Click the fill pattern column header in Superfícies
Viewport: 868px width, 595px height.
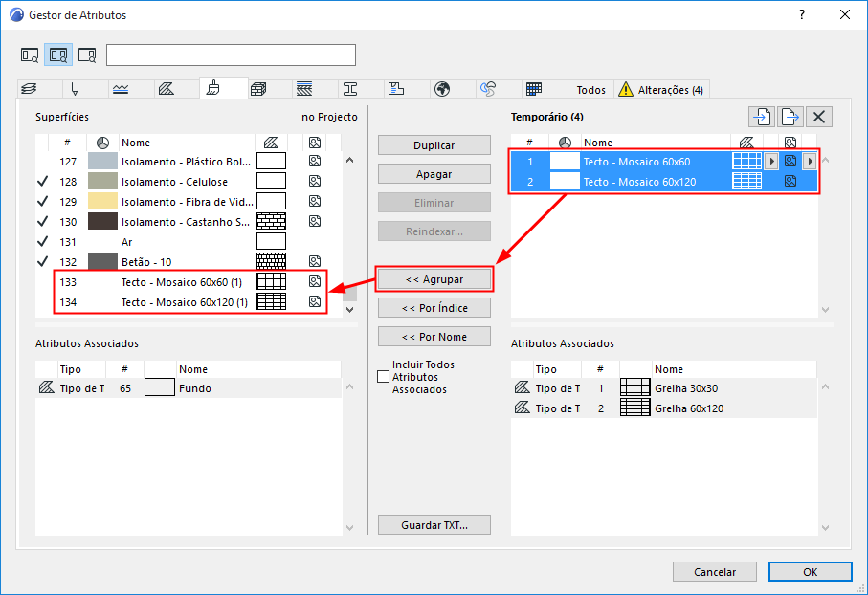[x=271, y=143]
